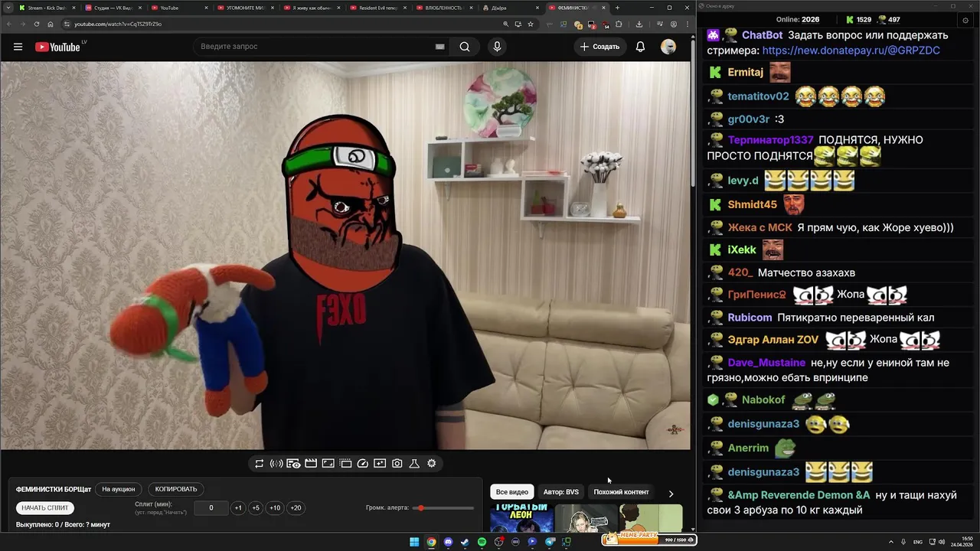Switch to the ВЛЮБЛЕННОСТЬ browser tab
The height and width of the screenshot is (551, 980).
pyautogui.click(x=444, y=8)
